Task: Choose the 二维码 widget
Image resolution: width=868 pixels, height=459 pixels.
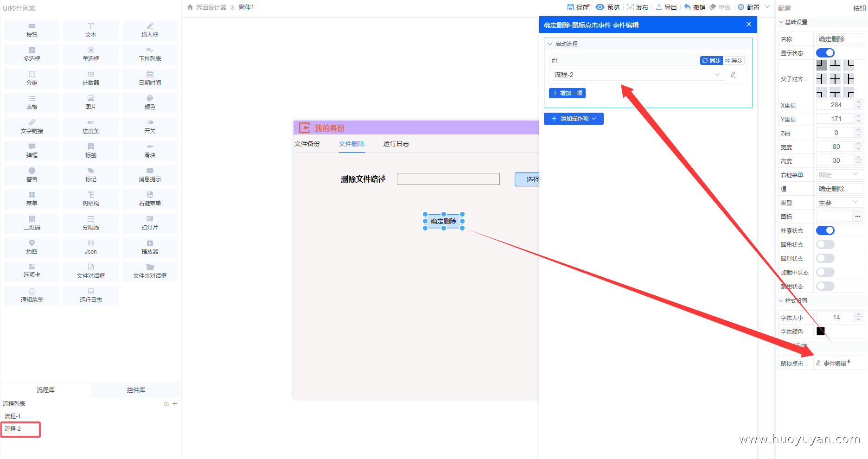Action: point(32,223)
